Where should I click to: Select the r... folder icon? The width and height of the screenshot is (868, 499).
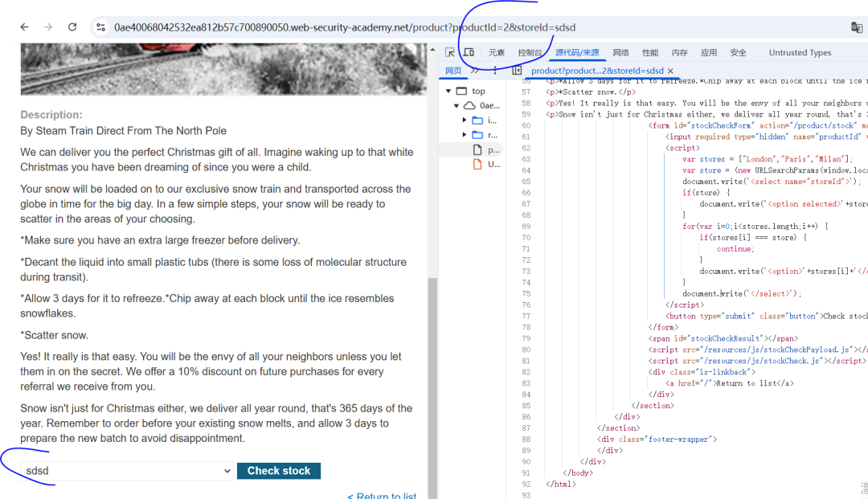click(477, 134)
